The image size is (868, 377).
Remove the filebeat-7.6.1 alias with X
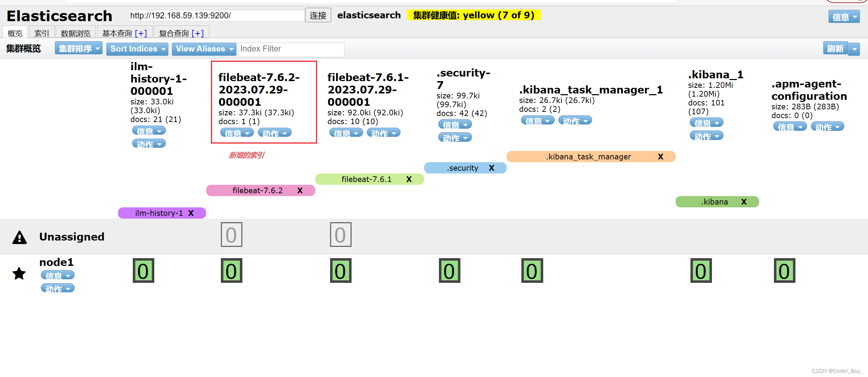[409, 179]
